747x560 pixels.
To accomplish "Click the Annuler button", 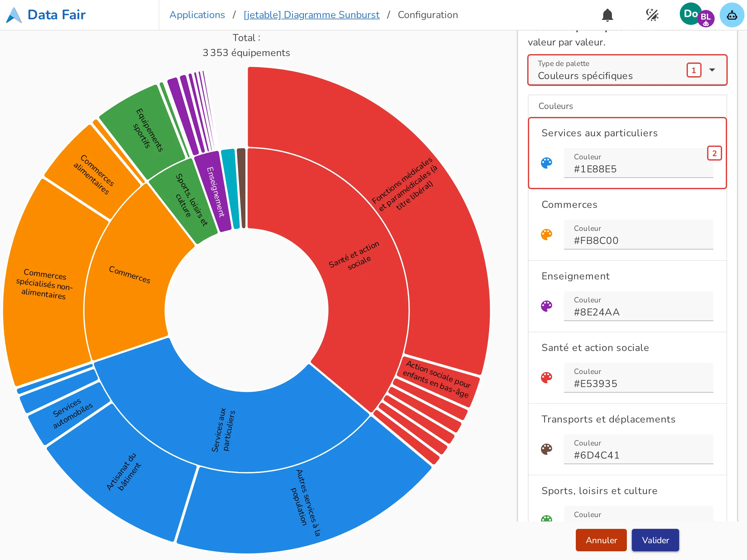I will point(601,540).
